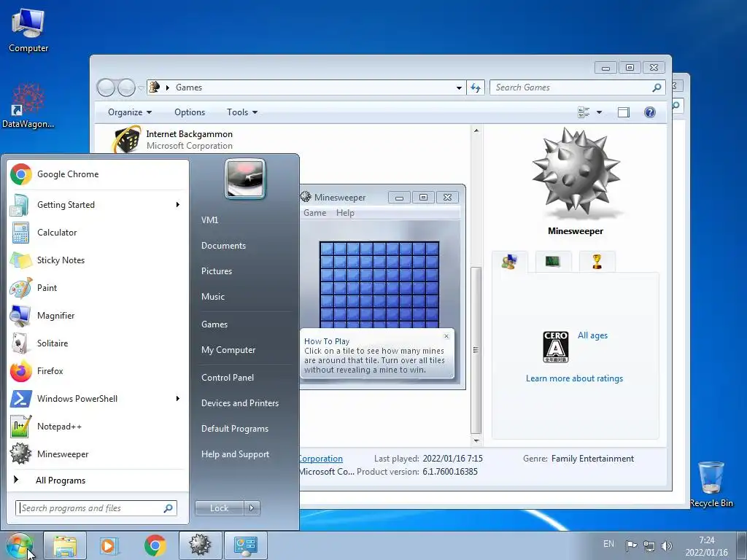Open the VM1 user folder link

(x=209, y=220)
